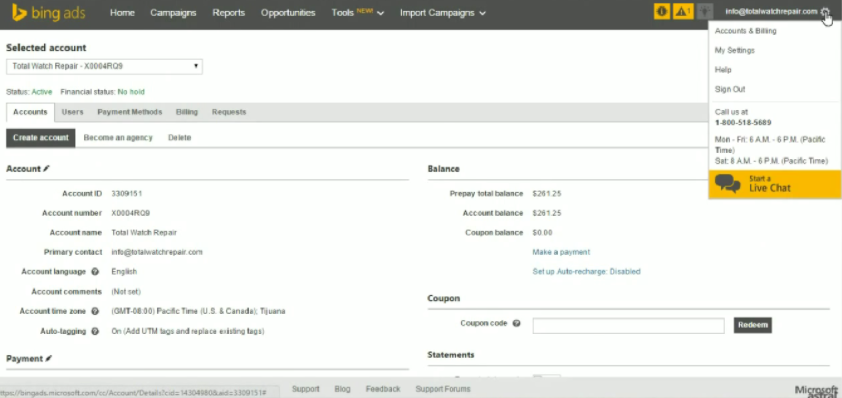Open the Reports page
842x398 pixels.
228,13
